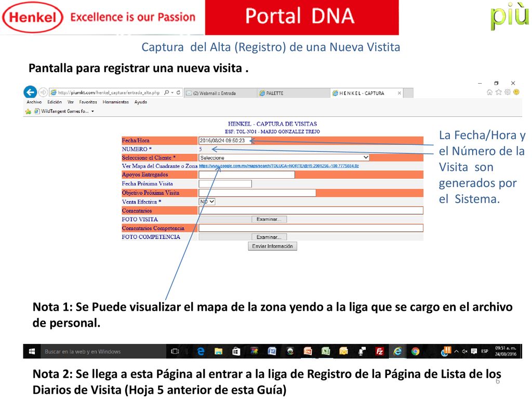Open the Edición menu

[54, 102]
